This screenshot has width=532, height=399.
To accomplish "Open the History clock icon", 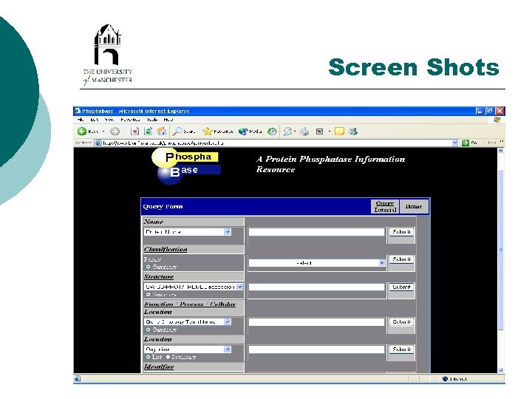I will coord(272,132).
